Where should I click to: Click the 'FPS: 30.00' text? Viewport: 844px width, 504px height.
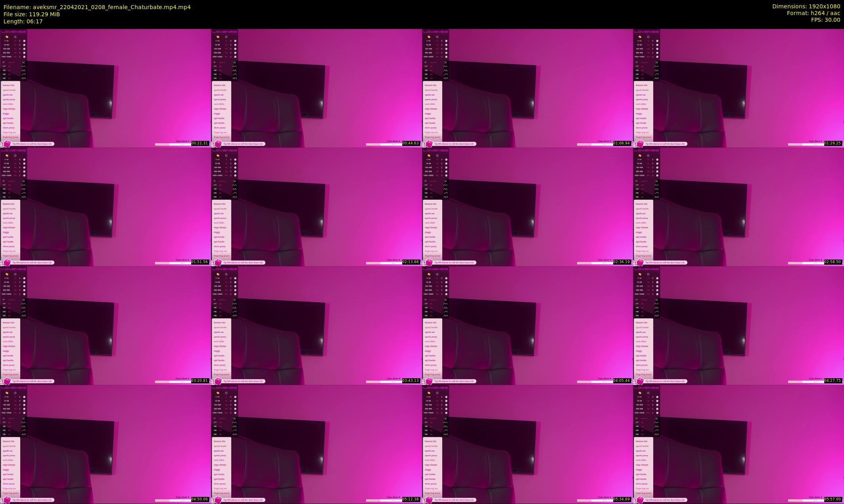(x=825, y=20)
